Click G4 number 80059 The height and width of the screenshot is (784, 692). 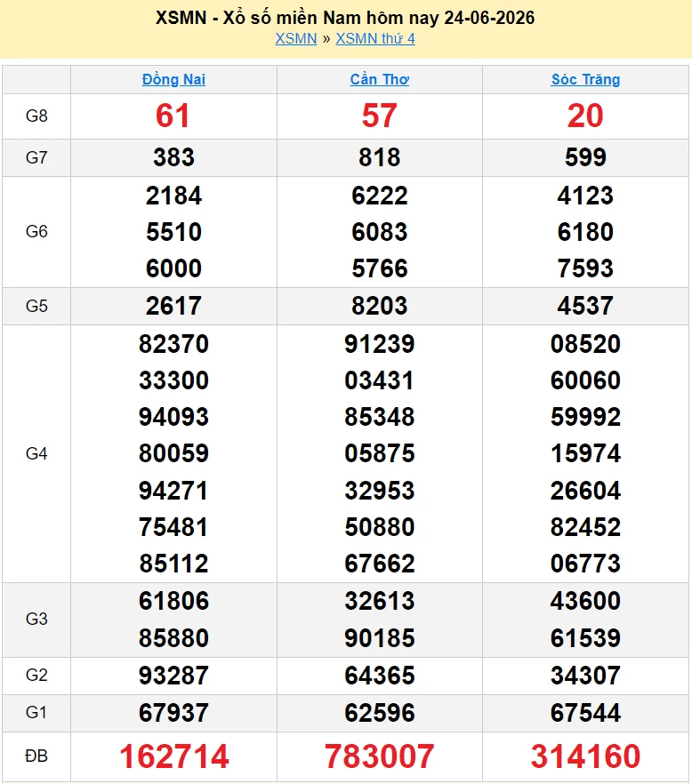[x=173, y=453]
